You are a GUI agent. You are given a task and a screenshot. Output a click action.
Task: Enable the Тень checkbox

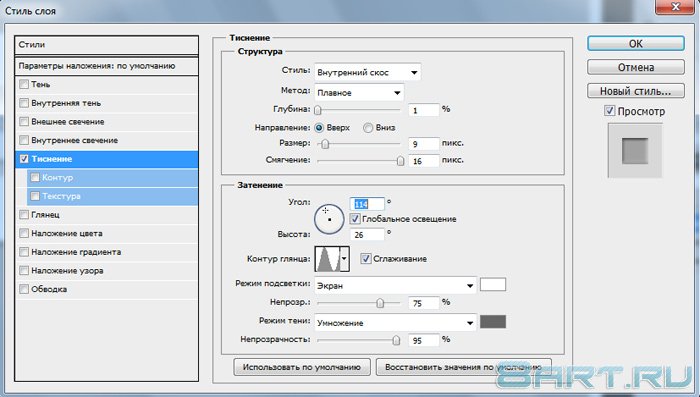pyautogui.click(x=24, y=84)
